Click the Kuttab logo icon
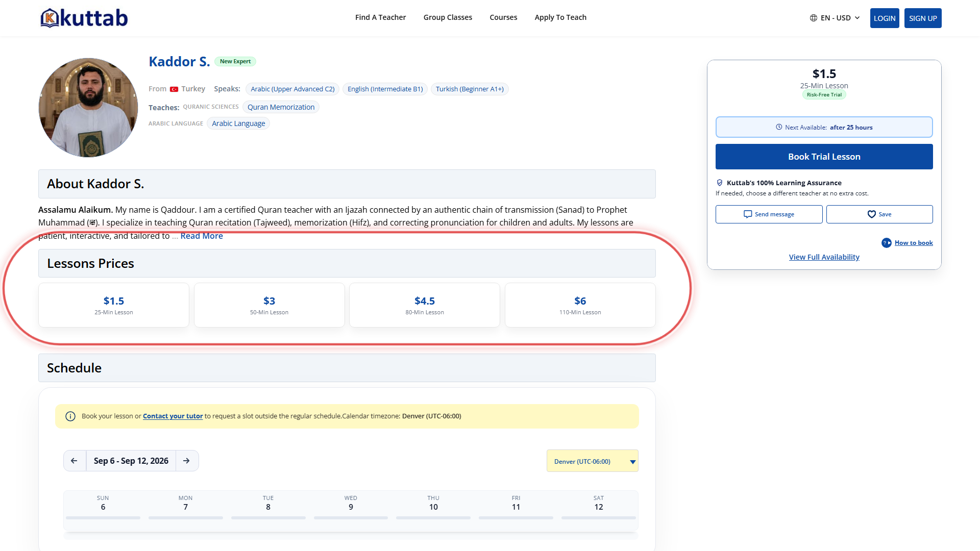Screen dimensions: 980x551 point(50,18)
